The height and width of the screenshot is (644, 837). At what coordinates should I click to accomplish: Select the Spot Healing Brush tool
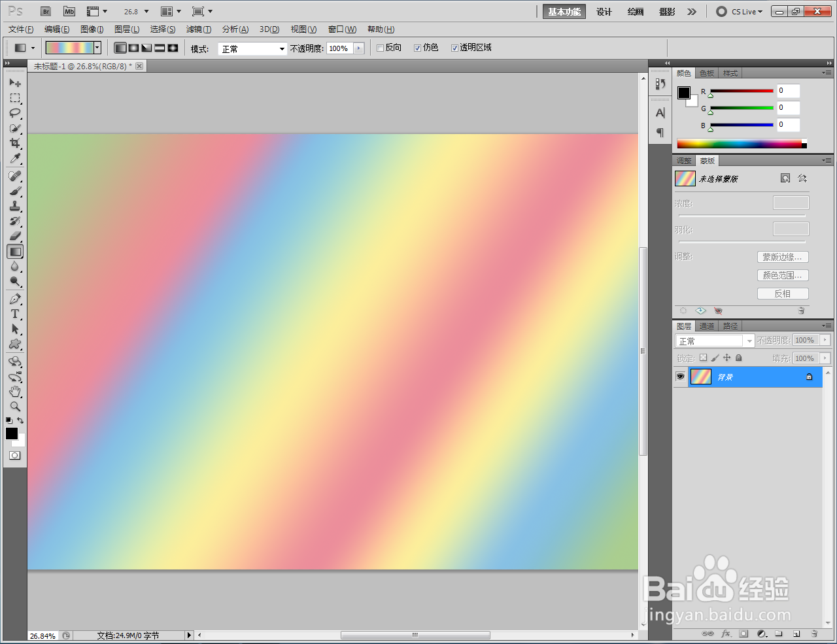tap(15, 176)
